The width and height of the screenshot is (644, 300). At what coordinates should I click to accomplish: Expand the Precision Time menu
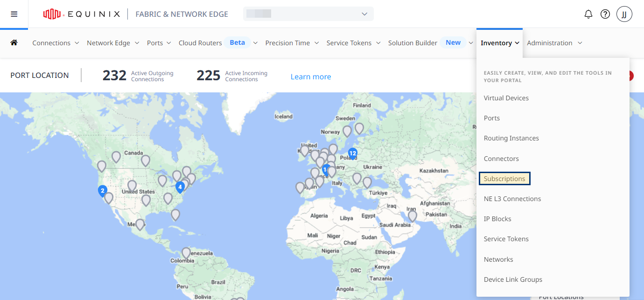[292, 43]
